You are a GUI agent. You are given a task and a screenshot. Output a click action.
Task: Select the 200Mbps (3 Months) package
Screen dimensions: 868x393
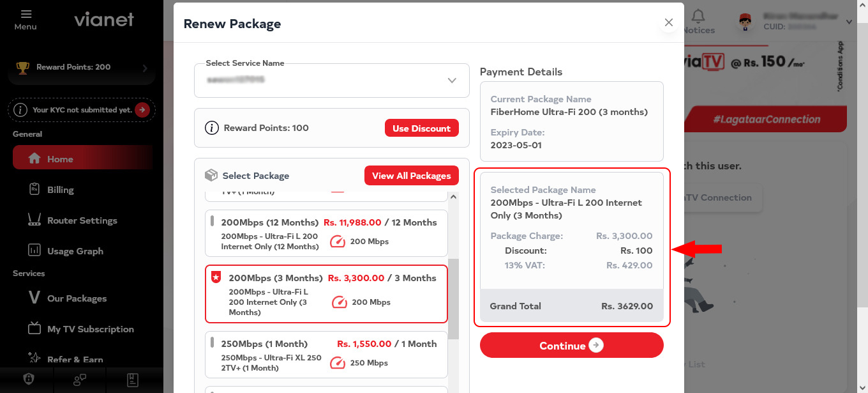tap(326, 294)
